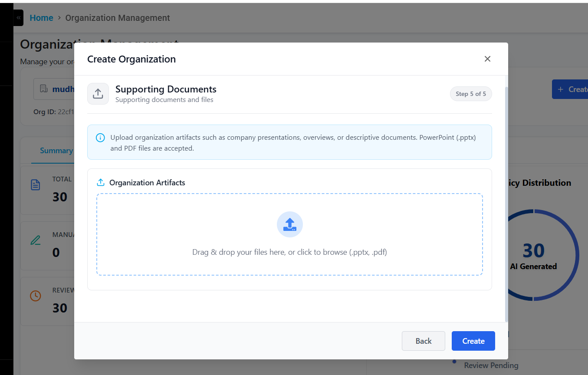The image size is (588, 375).
Task: Click the blue upload tray icon
Action: 289,224
